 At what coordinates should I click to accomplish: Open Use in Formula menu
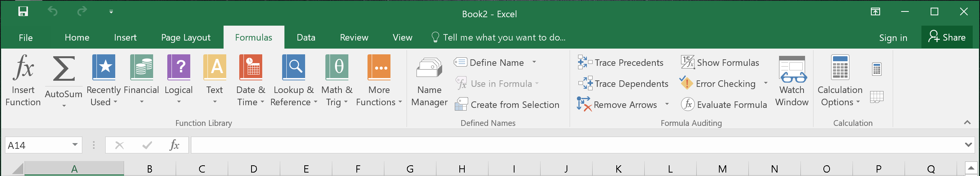point(497,83)
